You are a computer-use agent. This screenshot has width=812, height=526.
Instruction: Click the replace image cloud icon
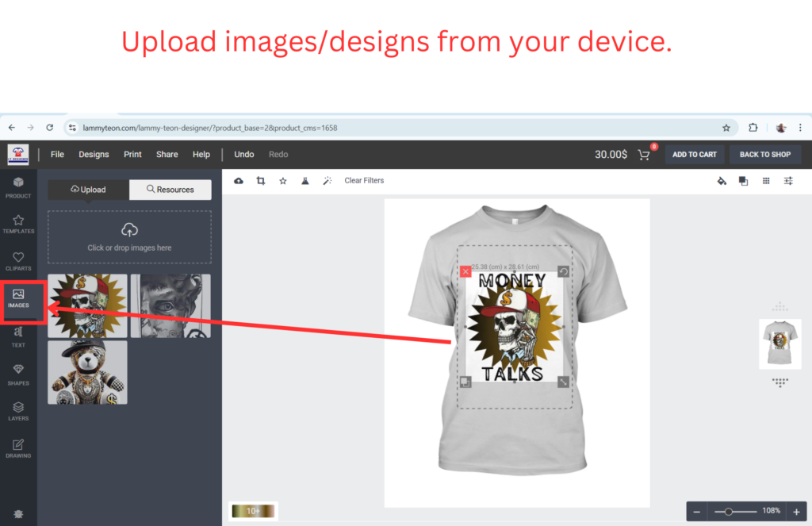pyautogui.click(x=239, y=181)
